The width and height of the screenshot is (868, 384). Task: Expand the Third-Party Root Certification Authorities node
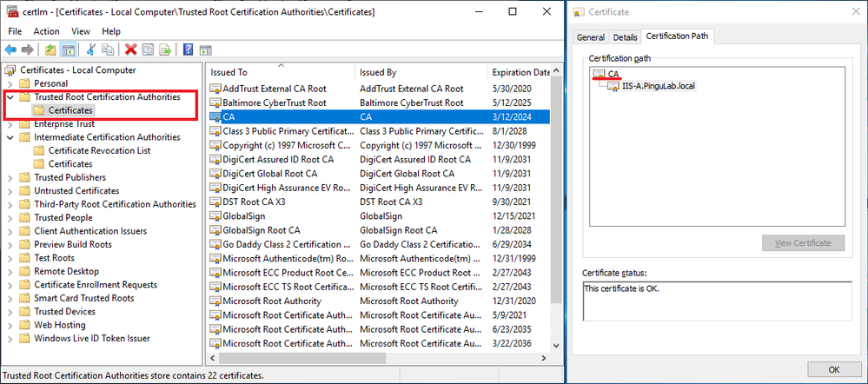(10, 204)
